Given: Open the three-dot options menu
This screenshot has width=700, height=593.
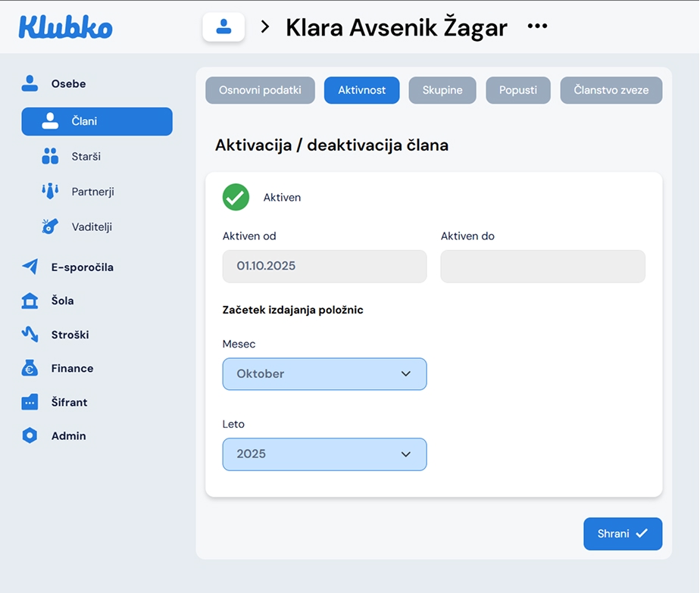Looking at the screenshot, I should coord(537,27).
